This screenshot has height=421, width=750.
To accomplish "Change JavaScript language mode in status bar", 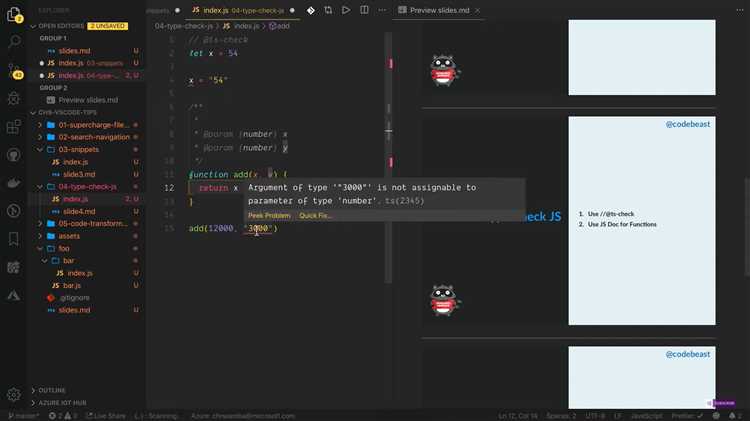I will (646, 416).
